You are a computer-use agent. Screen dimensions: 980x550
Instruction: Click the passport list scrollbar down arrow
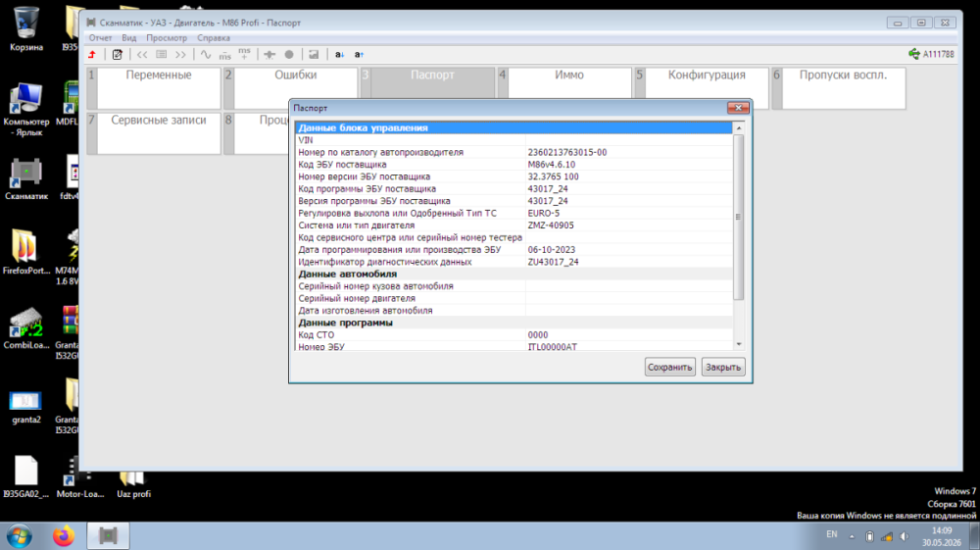739,344
